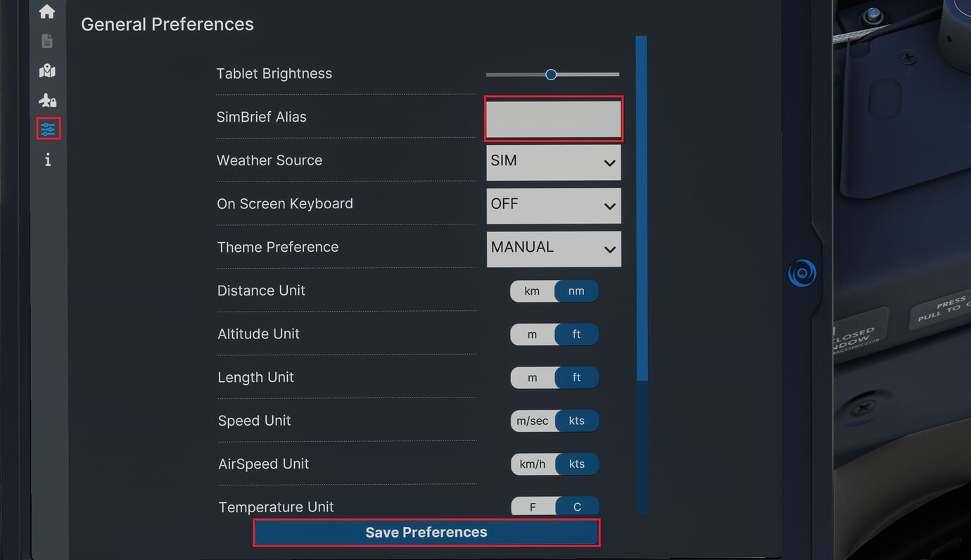Switch Altitude Unit to m
Image resolution: width=971 pixels, height=560 pixels.
click(x=532, y=335)
